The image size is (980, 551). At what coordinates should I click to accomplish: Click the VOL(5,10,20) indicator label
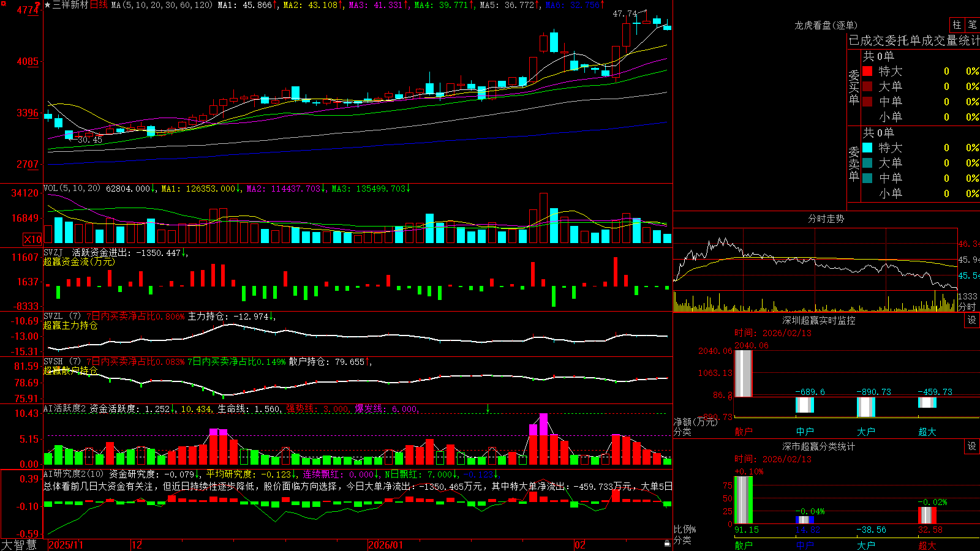coord(72,188)
